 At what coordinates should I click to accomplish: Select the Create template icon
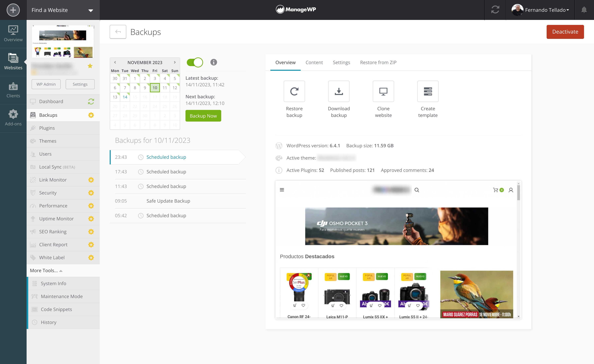(x=428, y=91)
